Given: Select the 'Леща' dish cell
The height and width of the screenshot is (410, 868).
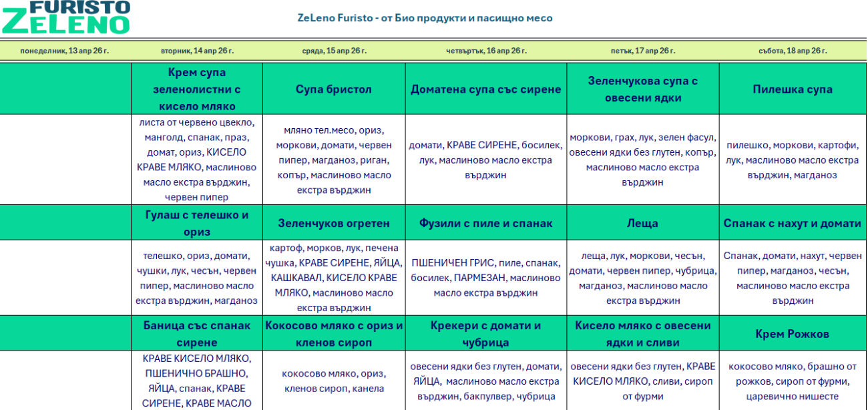Looking at the screenshot, I should coord(642,222).
